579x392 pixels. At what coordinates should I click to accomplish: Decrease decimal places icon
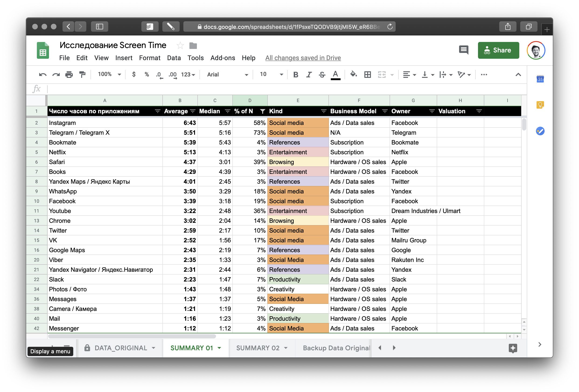click(160, 75)
